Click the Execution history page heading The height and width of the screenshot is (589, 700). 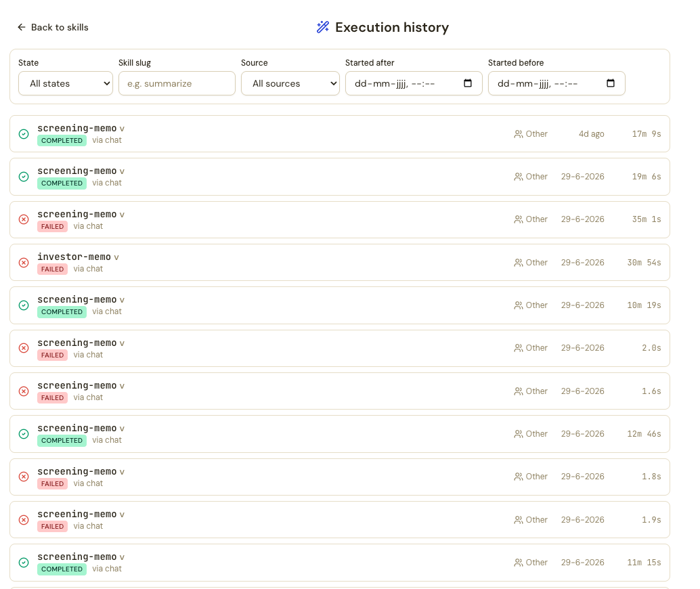tap(392, 27)
